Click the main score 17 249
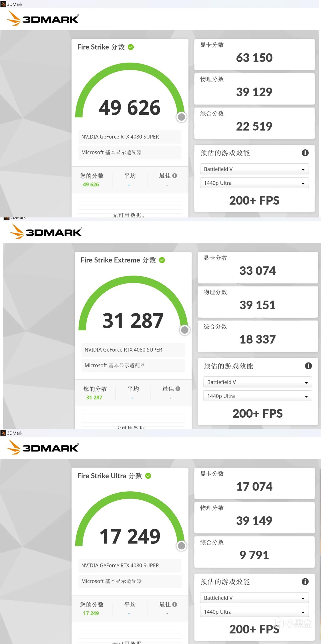The height and width of the screenshot is (644, 321). (x=130, y=536)
